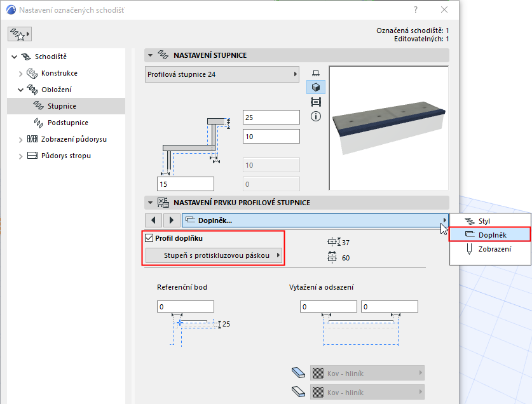Choose Styl from popup menu
Viewport: 532px width, 404px height.
pyautogui.click(x=490, y=221)
